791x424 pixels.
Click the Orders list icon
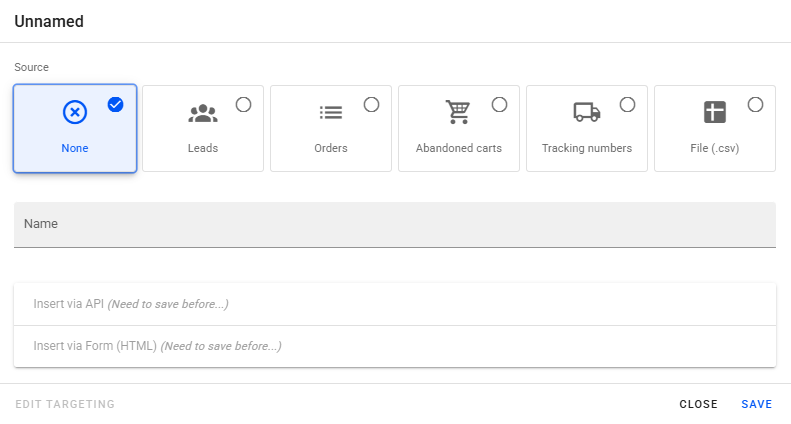pos(331,113)
